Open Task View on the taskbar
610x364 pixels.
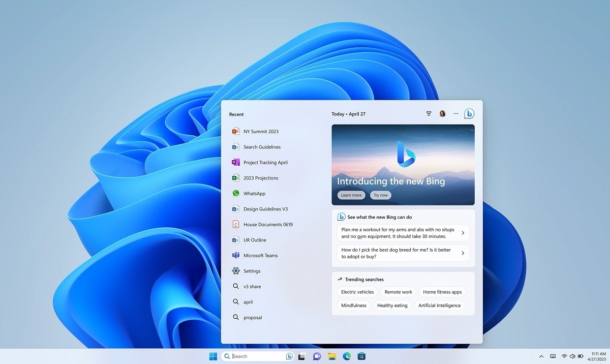tap(302, 356)
